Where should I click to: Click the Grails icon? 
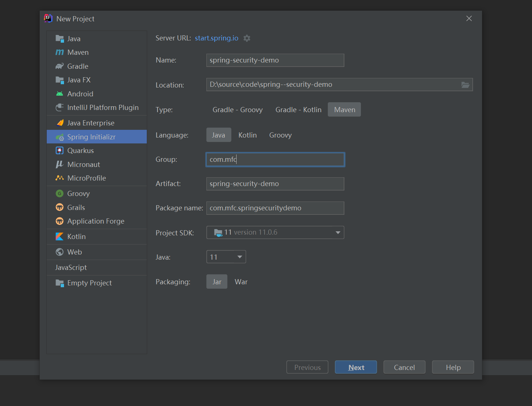pos(60,207)
